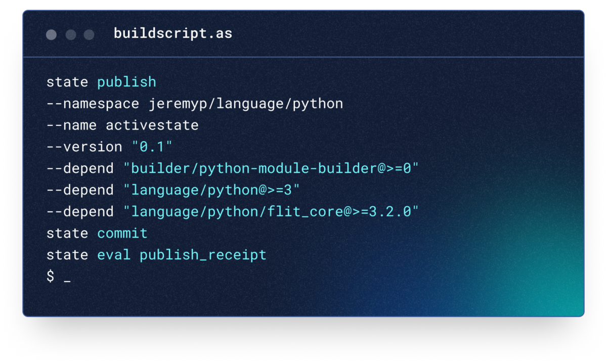This screenshot has height=364, width=607.
Task: Click the middle window control dot
Action: (x=71, y=34)
